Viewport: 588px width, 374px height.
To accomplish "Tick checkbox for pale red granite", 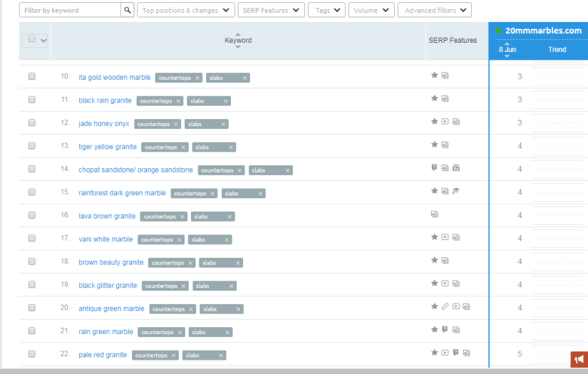I will tap(32, 354).
